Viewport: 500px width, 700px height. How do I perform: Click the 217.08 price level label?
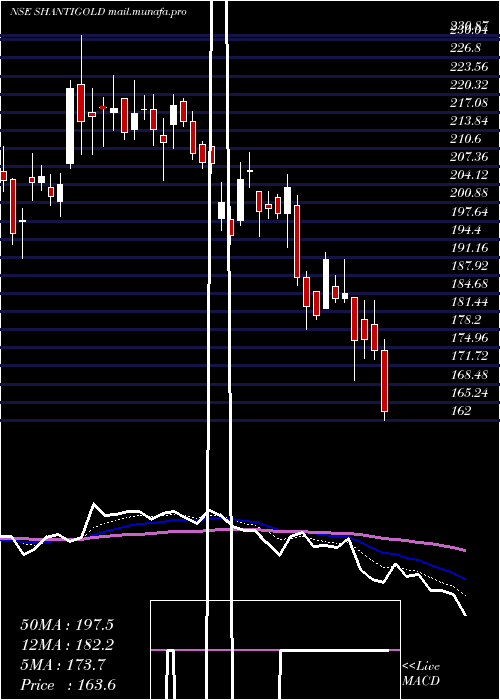pos(469,103)
